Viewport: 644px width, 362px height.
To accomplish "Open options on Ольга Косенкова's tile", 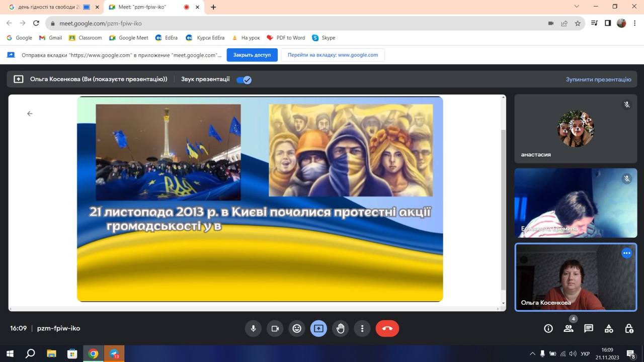I will click(x=627, y=253).
